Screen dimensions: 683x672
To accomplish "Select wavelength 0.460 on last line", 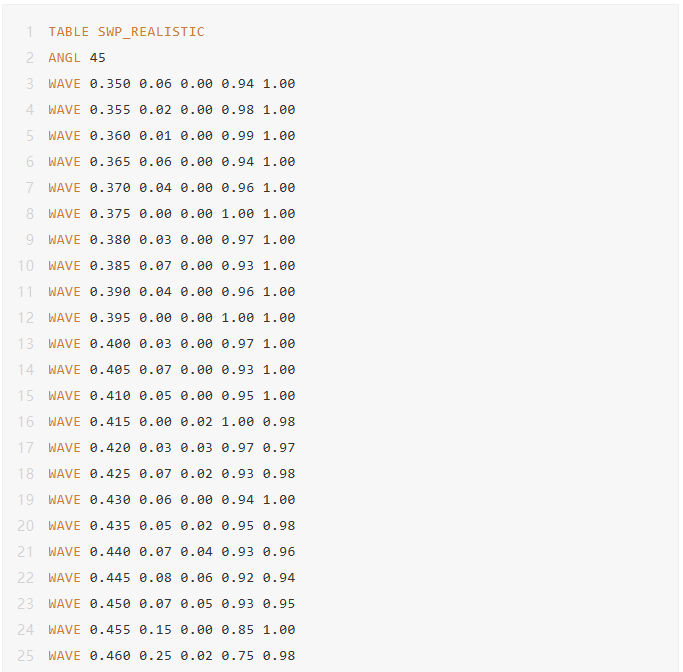I will click(x=110, y=656).
